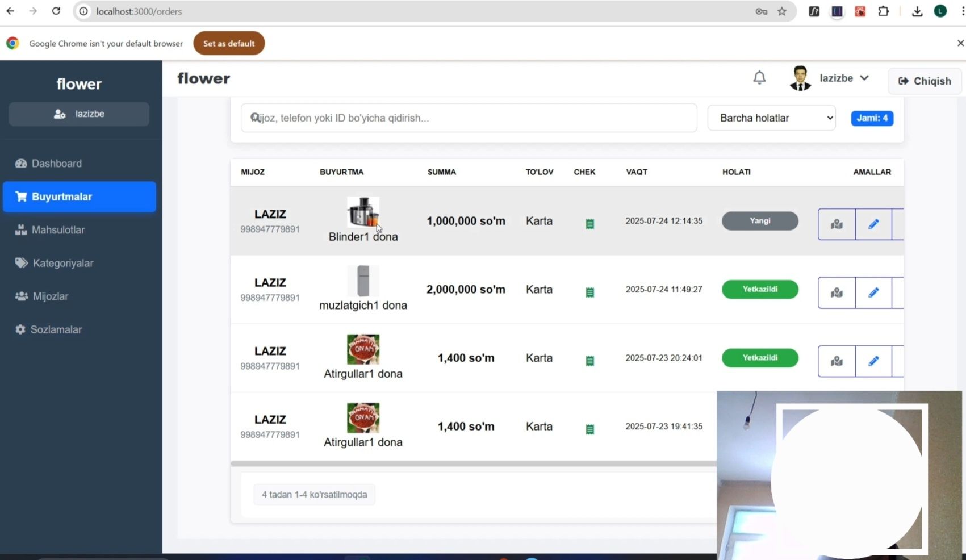Screen dimensions: 966x560
Task: Open the browser extensions puzzle icon
Action: (883, 11)
